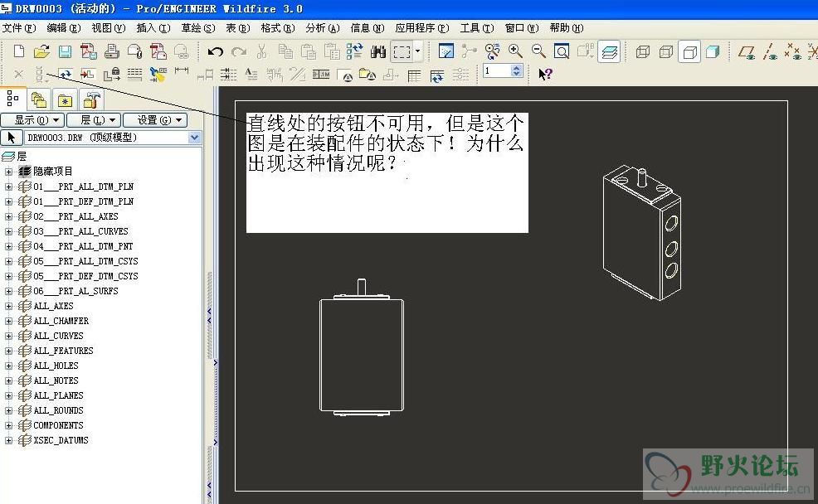Click the regenerate model list icon

354,51
